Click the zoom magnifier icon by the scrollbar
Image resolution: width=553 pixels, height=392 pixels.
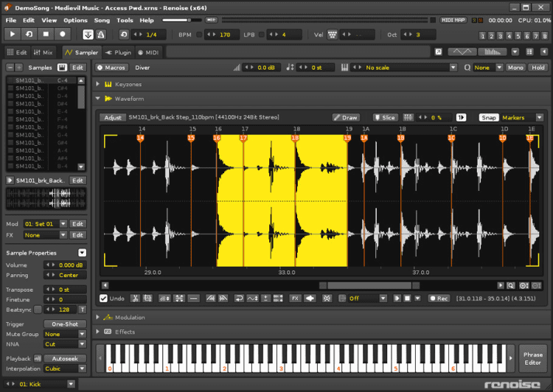510,286
